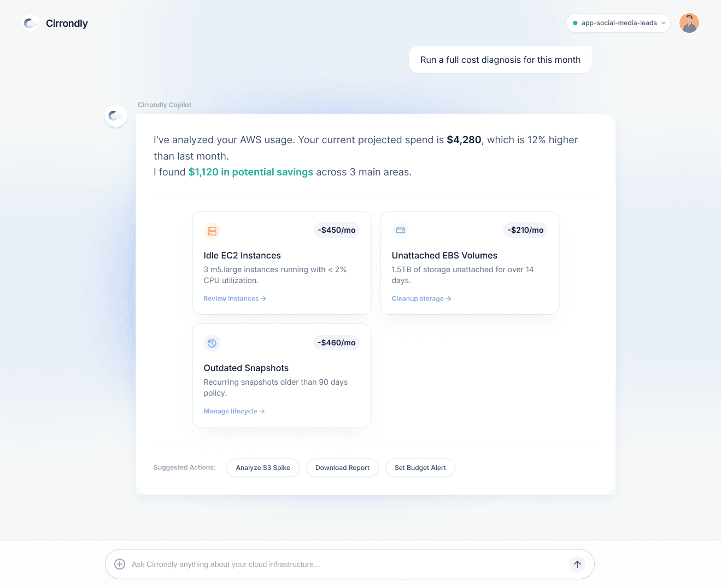Viewport: 721px width, 588px height.
Task: Open the Cleanup storage link
Action: (421, 298)
